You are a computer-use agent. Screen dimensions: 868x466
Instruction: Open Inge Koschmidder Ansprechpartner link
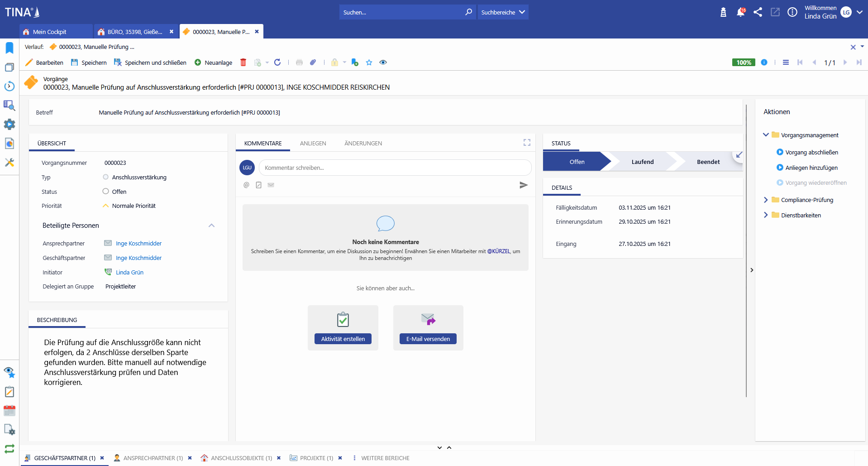click(x=138, y=243)
